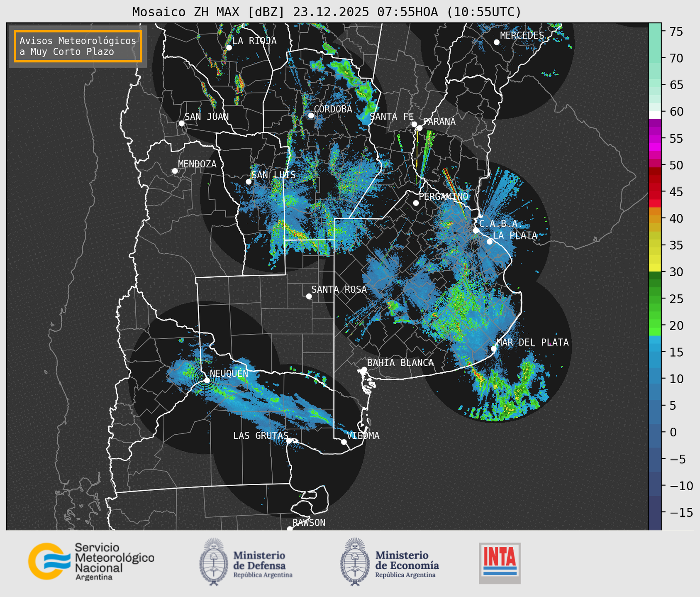Select the Neuquén city marker dot
Viewport: 700px width, 597px height.
pyautogui.click(x=207, y=380)
